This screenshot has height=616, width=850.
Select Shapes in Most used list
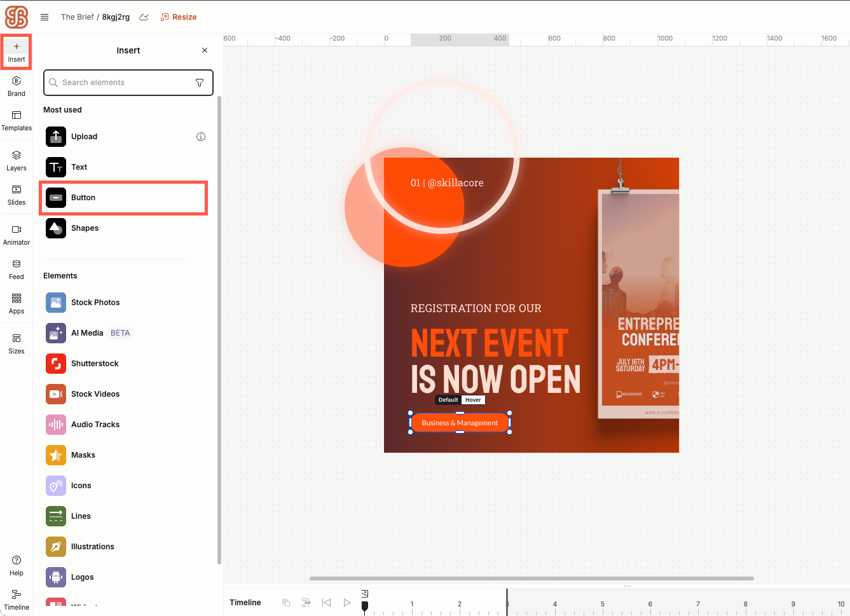point(85,228)
